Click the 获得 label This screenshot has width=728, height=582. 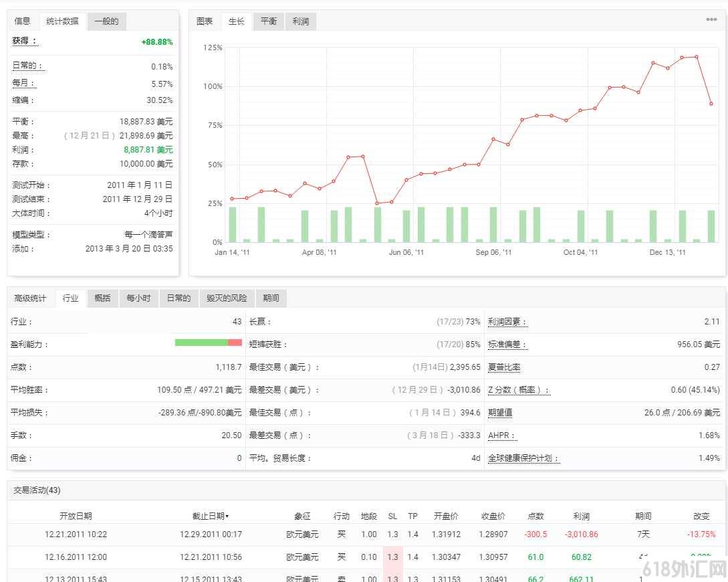[x=25, y=41]
